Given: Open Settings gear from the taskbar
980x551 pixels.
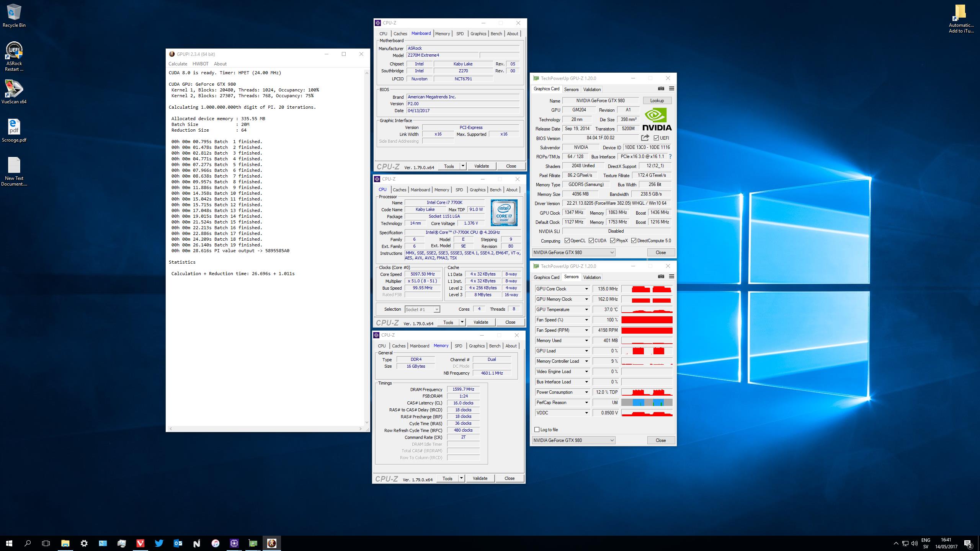Looking at the screenshot, I should pos(84,543).
